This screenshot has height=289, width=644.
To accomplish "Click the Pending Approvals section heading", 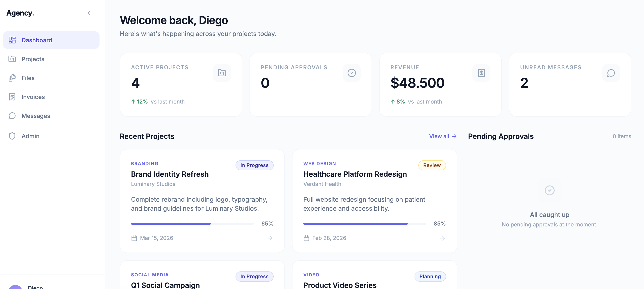I will click(x=501, y=136).
